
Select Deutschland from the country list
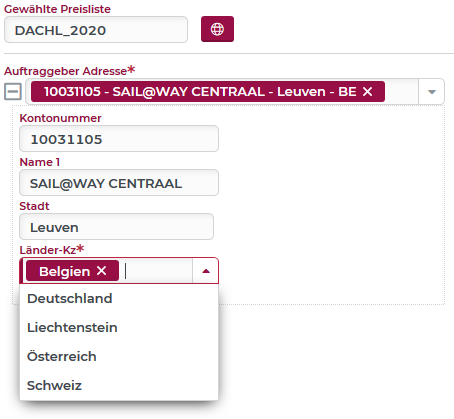pos(119,298)
